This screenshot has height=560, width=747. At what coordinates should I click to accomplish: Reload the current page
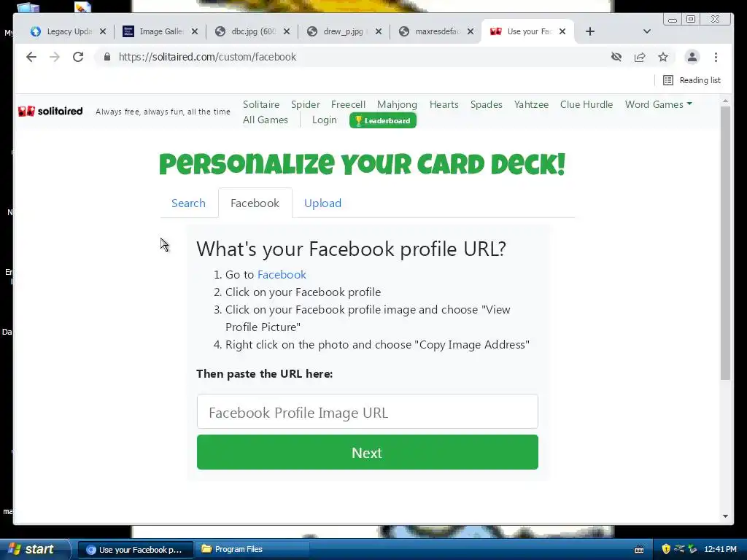coord(78,57)
